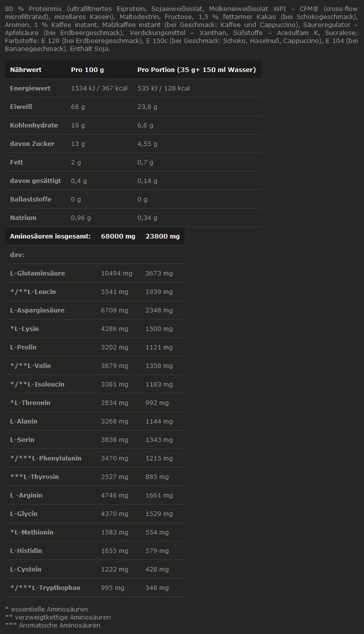Click the value '6708 mg'
Screen dimensions: 364x634
(x=115, y=310)
